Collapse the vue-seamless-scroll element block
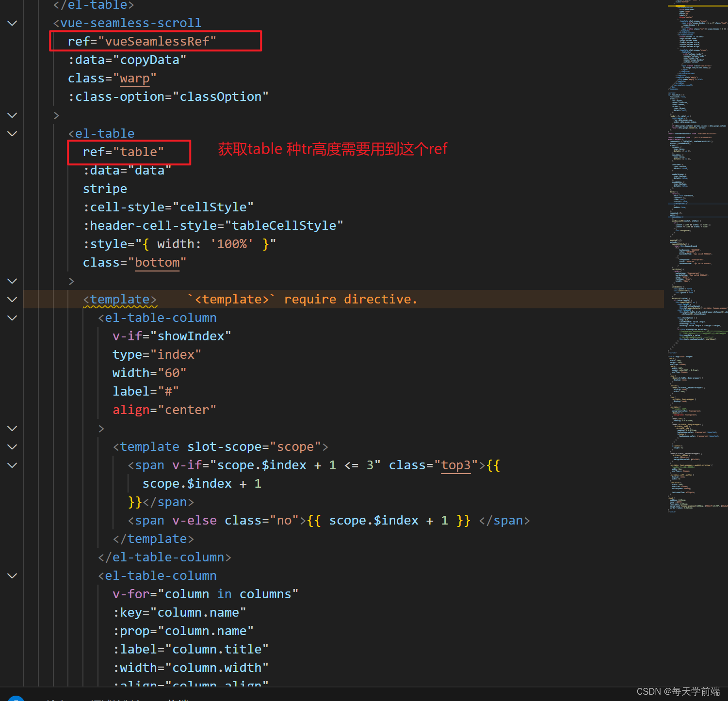This screenshot has width=728, height=701. coord(12,23)
